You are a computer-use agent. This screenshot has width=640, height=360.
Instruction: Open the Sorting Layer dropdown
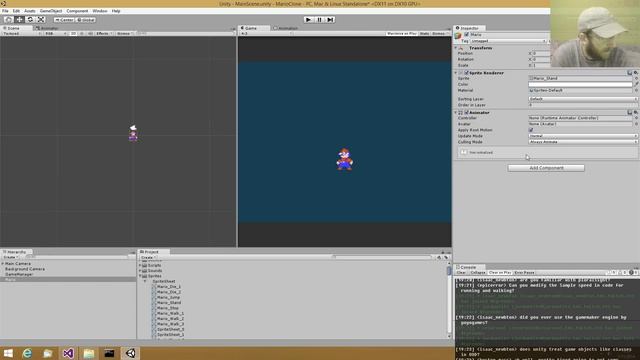pyautogui.click(x=583, y=99)
